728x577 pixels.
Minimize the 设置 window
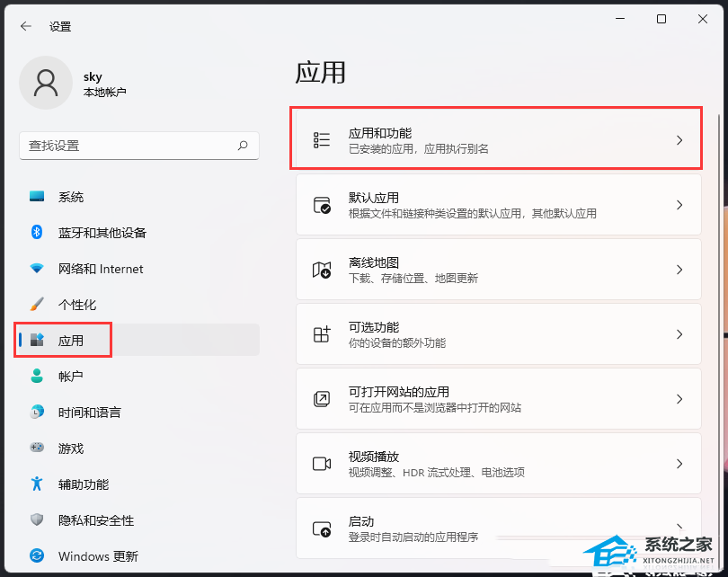pyautogui.click(x=620, y=19)
